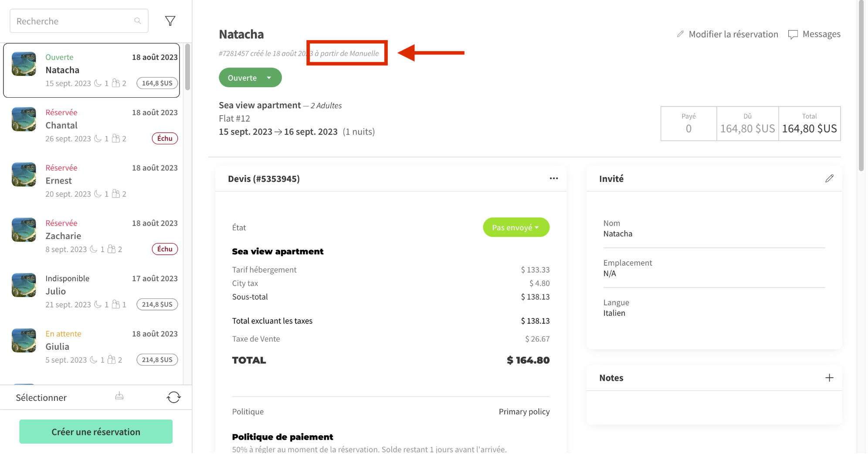This screenshot has height=458, width=868.
Task: Select Ernest's reservation entry
Action: point(92,181)
